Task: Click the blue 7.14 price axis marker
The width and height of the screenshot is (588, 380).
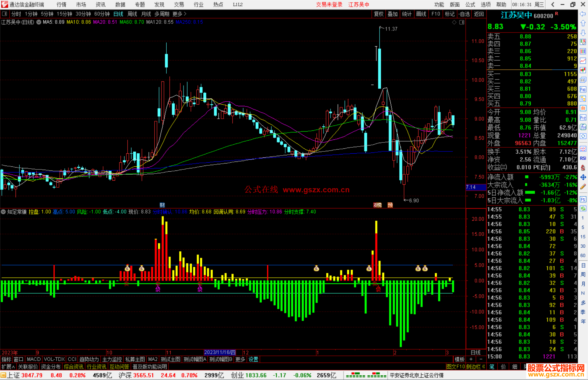Action: tap(476, 187)
